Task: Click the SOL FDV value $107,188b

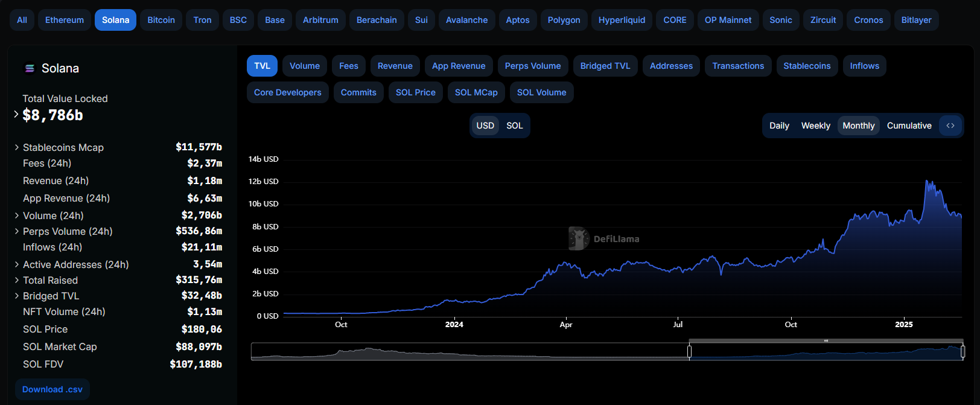Action: point(196,364)
